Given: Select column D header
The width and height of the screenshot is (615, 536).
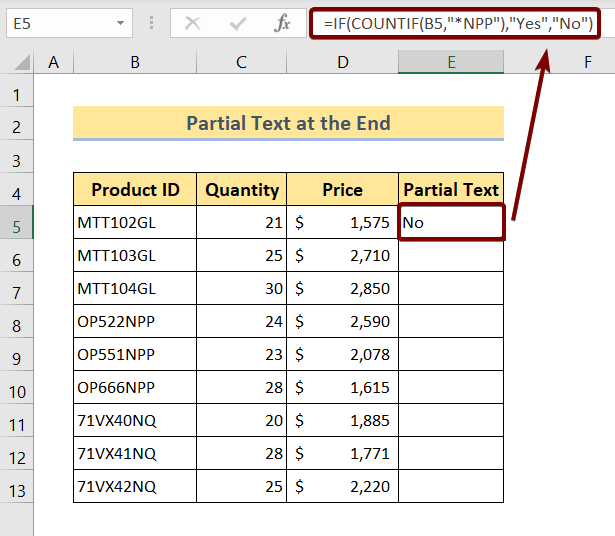Looking at the screenshot, I should (x=342, y=62).
